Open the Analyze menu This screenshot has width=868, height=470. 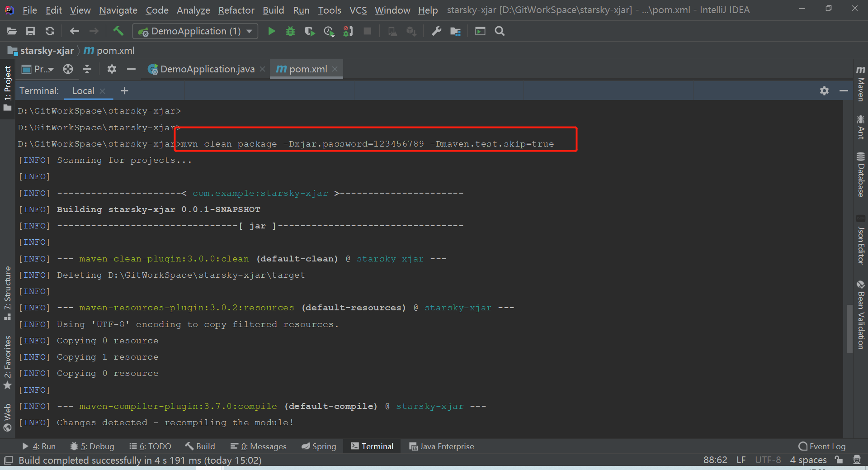[x=193, y=10]
